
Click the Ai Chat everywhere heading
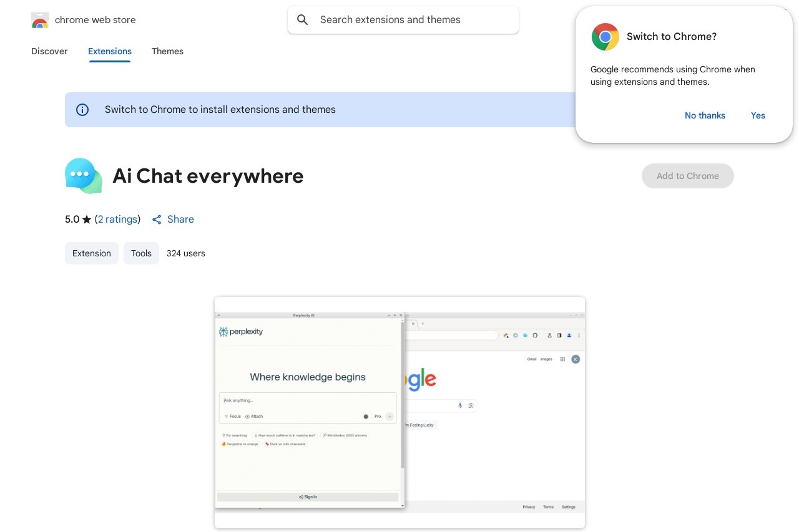208,176
